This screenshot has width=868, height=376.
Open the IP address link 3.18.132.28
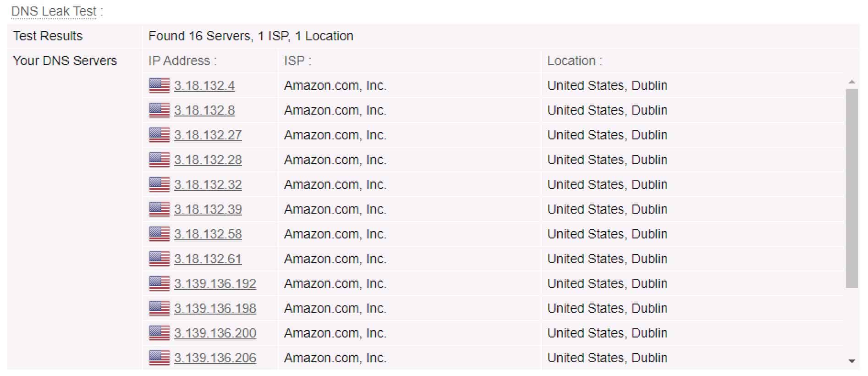(x=208, y=160)
